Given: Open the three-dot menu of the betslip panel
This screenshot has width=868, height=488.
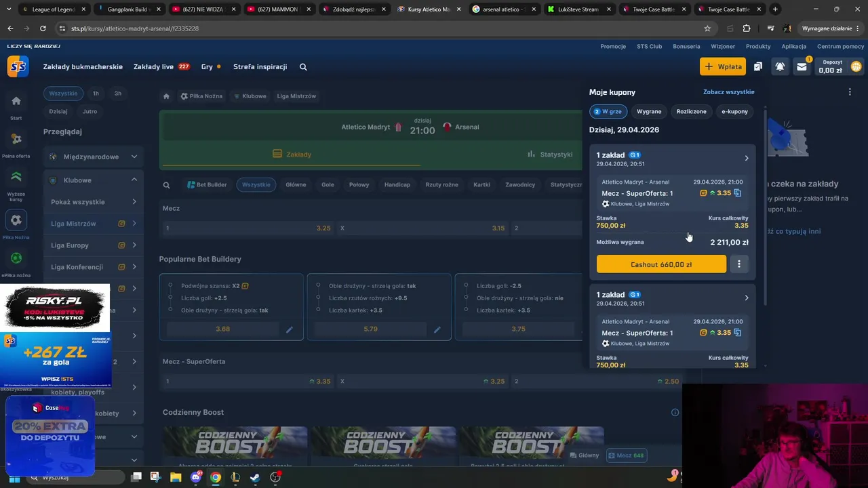Looking at the screenshot, I should point(850,92).
